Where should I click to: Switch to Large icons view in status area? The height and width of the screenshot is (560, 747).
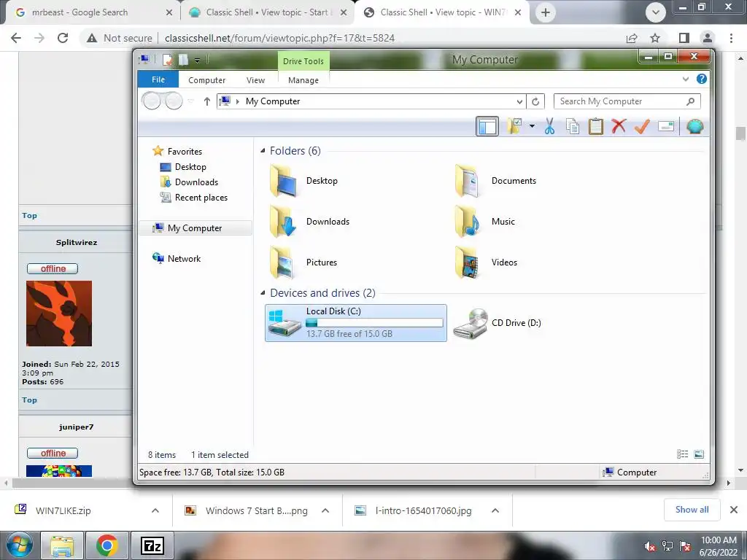699,454
